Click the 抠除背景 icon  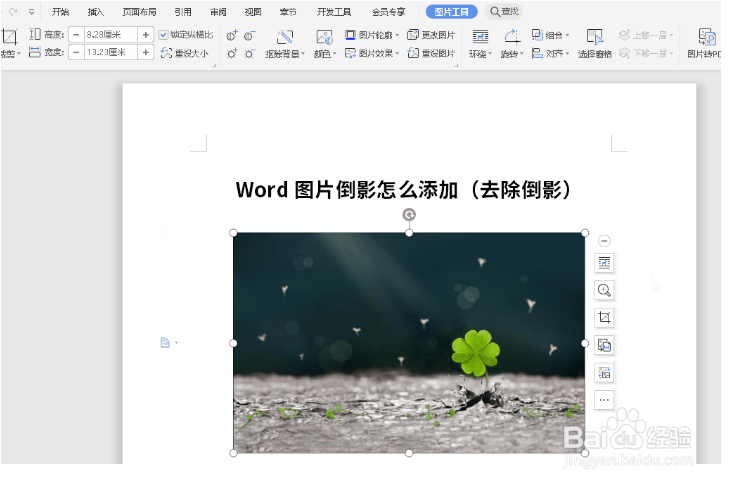point(285,37)
